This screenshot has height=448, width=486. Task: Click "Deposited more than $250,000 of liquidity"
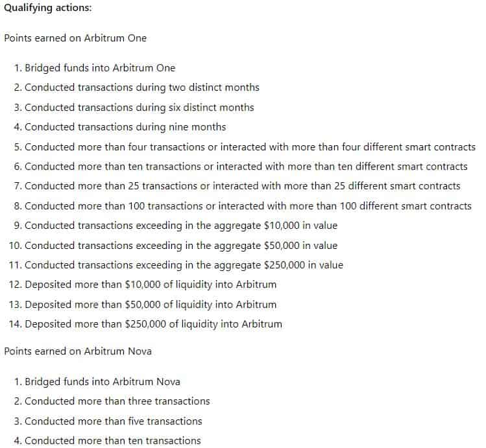(x=153, y=324)
